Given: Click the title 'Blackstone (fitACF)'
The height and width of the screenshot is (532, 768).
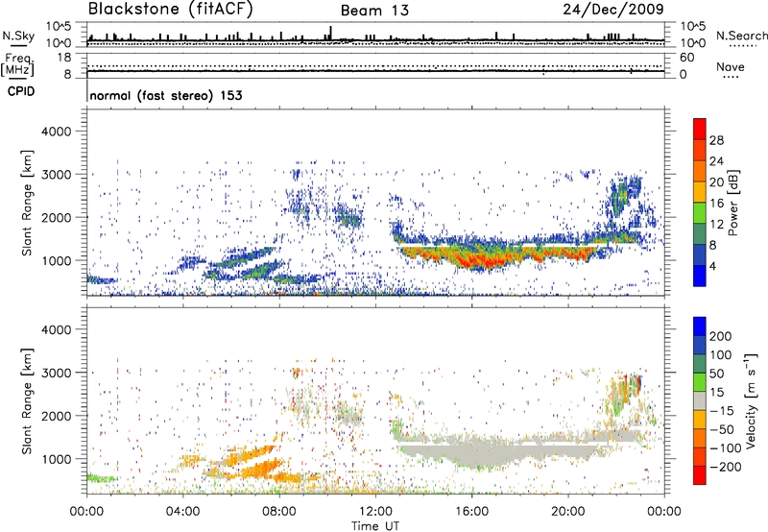Looking at the screenshot, I should (170, 10).
